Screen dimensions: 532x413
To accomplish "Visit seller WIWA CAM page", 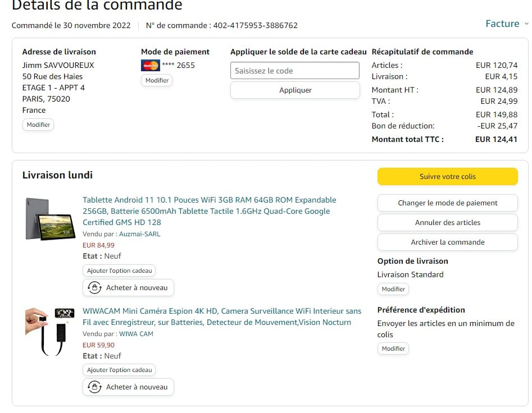I will pyautogui.click(x=136, y=334).
